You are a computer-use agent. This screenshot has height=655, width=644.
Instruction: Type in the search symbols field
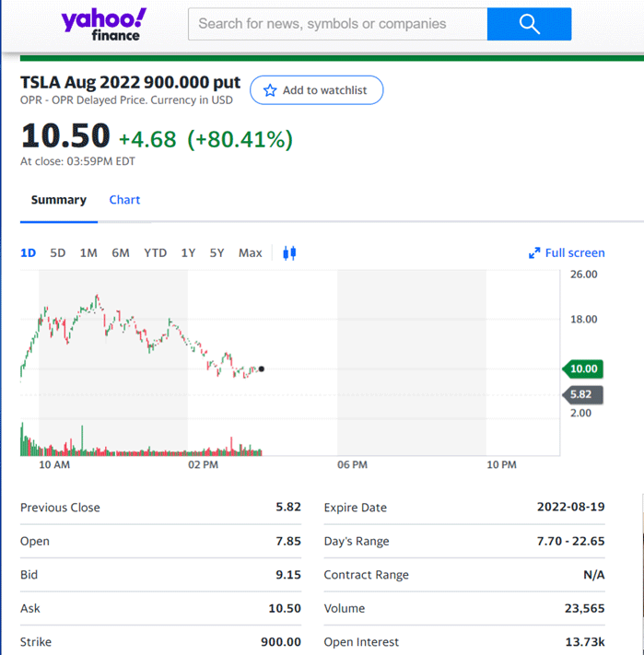click(337, 24)
